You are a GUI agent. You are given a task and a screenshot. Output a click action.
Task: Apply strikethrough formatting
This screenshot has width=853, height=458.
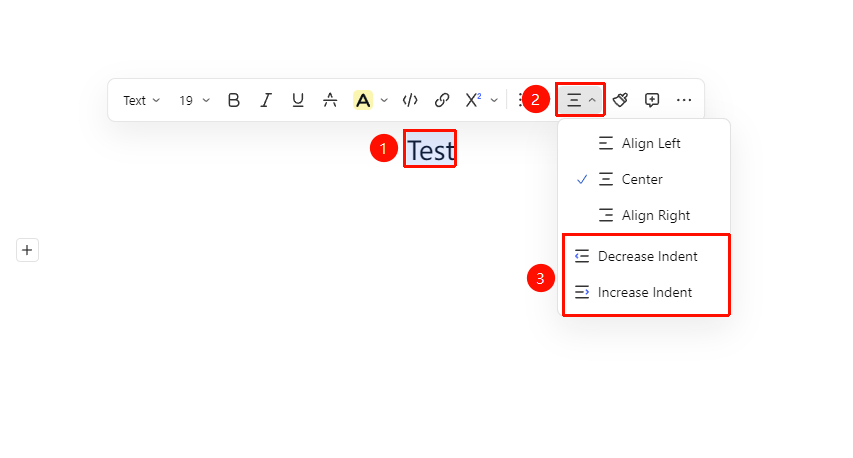[x=330, y=100]
